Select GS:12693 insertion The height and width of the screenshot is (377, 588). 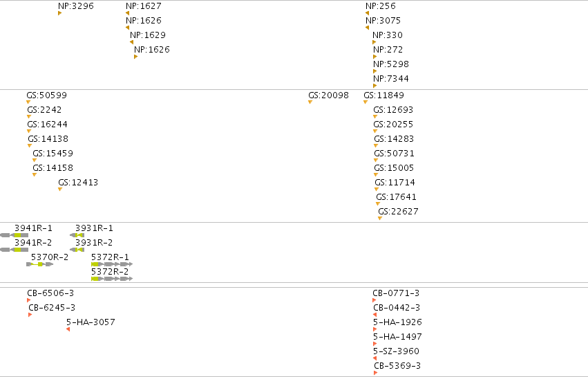(x=393, y=110)
